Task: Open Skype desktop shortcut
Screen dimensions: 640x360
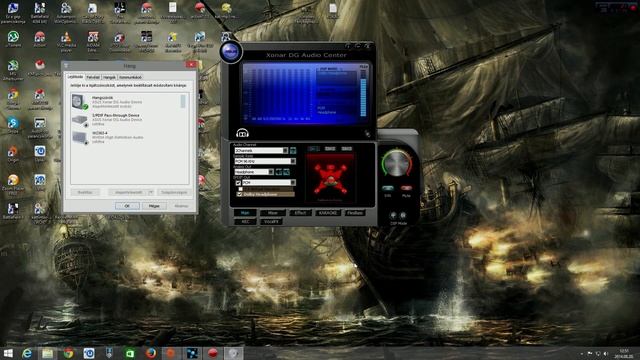Action: pyautogui.click(x=13, y=125)
